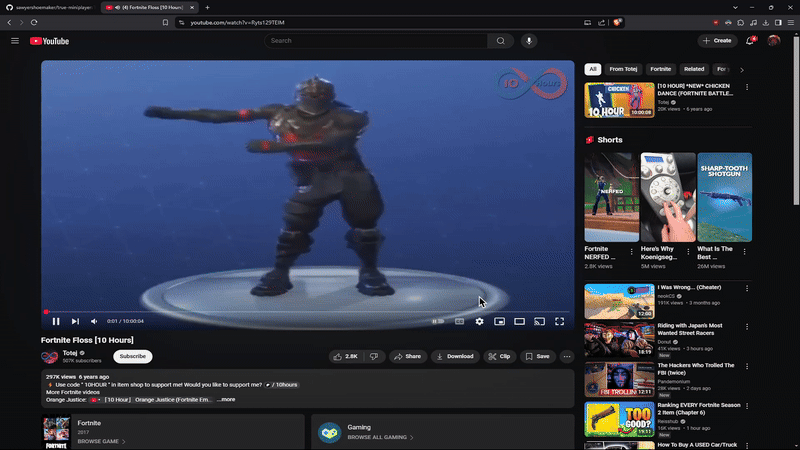Like the video with 2.8K likes
This screenshot has height=450, width=800.
[346, 357]
